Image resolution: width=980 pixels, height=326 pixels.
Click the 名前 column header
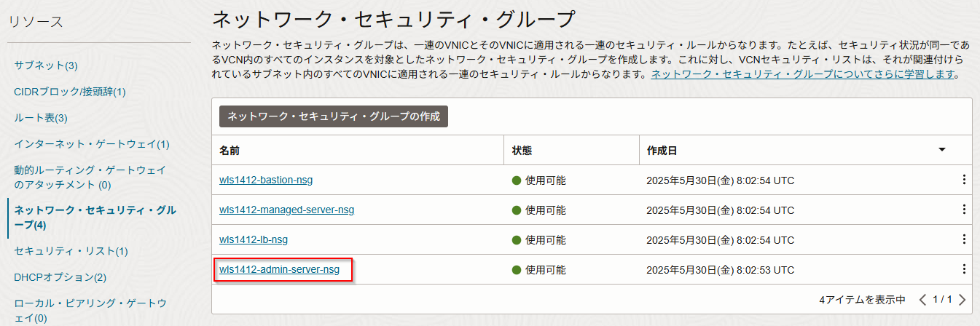tap(230, 151)
